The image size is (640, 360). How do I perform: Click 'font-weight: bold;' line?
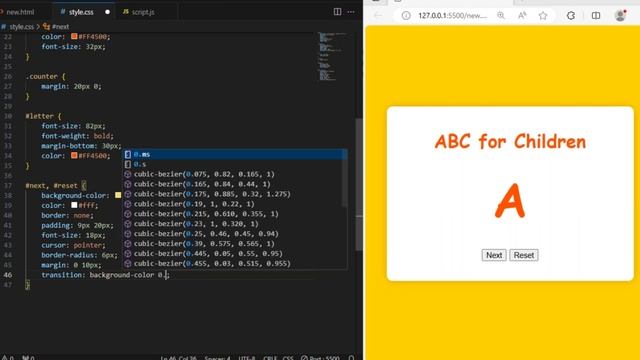click(78, 136)
